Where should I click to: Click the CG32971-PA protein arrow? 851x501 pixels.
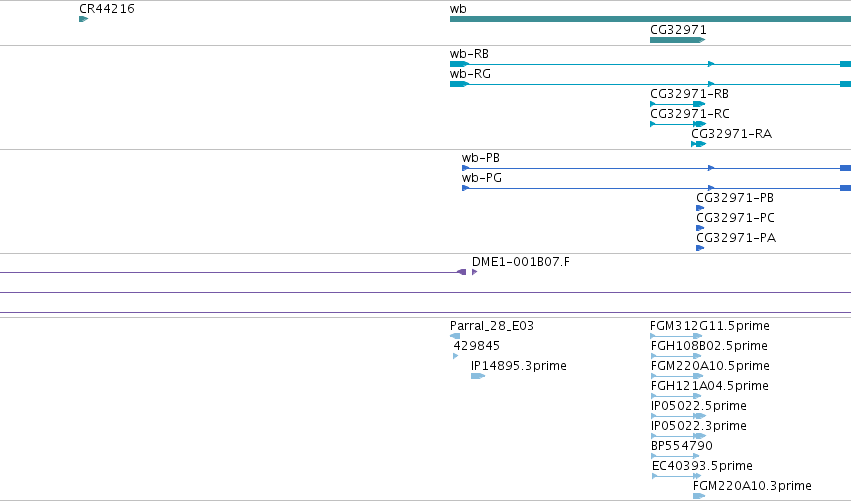(x=700, y=248)
